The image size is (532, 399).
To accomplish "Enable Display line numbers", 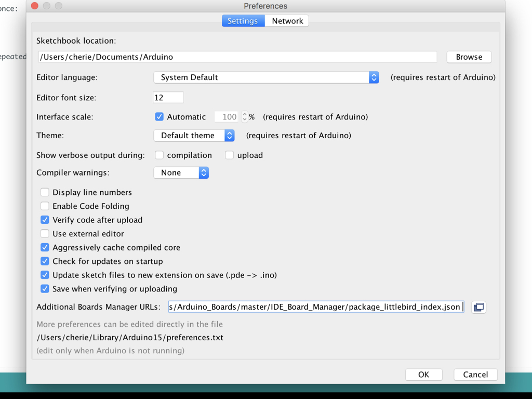I will [45, 192].
